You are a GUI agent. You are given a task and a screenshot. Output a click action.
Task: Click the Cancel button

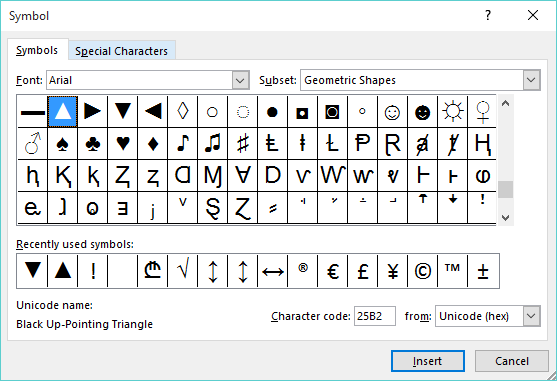coord(512,361)
